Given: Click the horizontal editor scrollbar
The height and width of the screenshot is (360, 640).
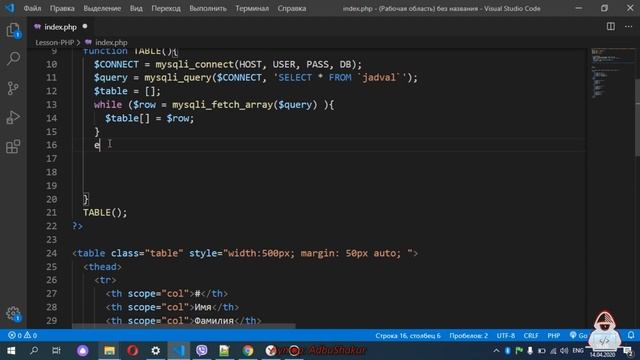Looking at the screenshot, I should [184, 326].
